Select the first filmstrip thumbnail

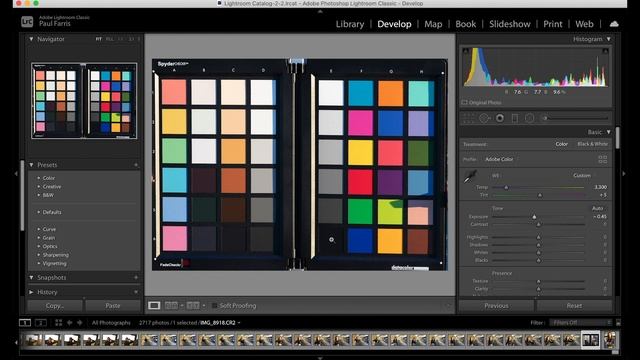coord(33,340)
